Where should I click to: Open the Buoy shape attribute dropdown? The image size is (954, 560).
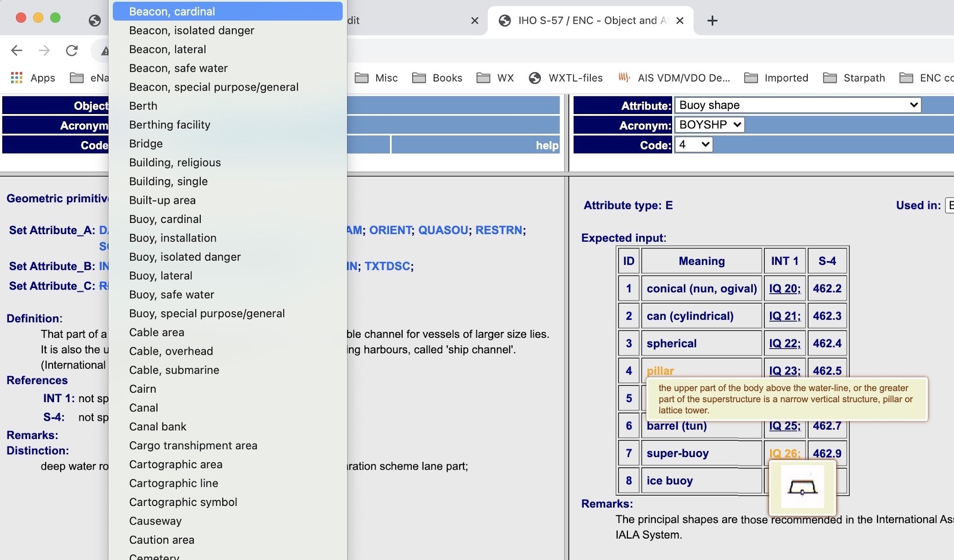coord(797,105)
